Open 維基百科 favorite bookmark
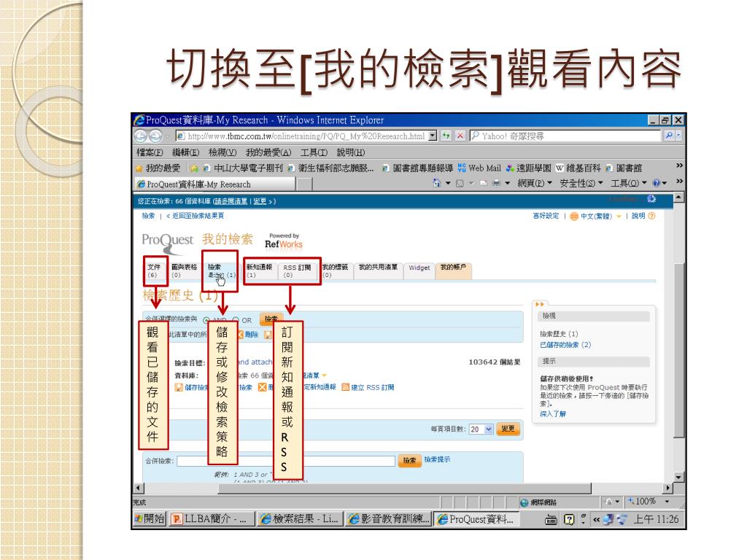This screenshot has width=747, height=560. pos(578,168)
